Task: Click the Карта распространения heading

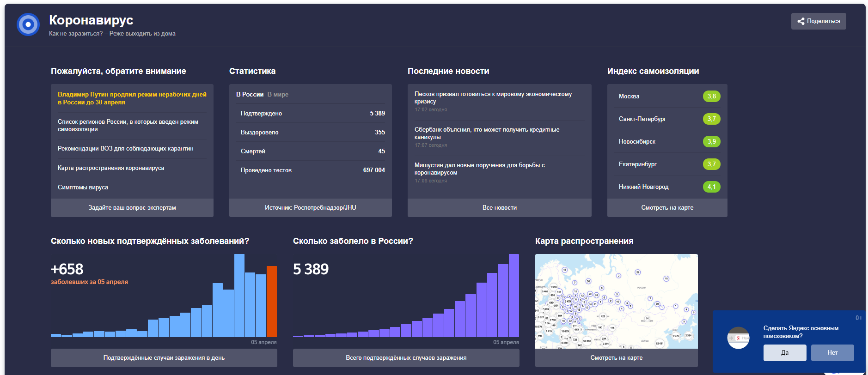Action: tap(584, 241)
